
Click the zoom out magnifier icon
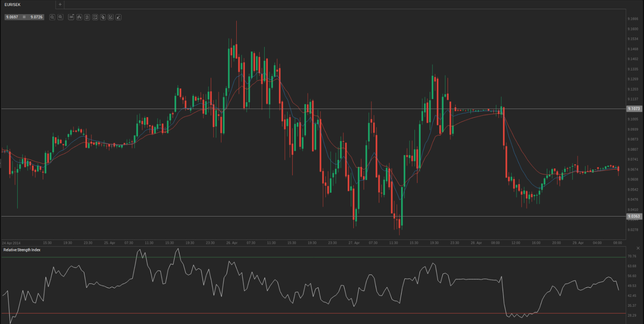pyautogui.click(x=52, y=17)
